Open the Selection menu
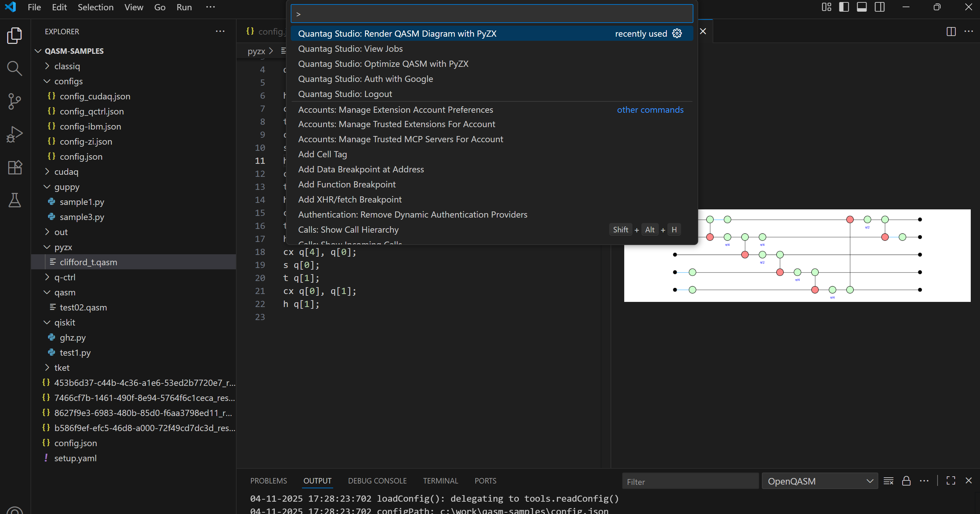This screenshot has width=980, height=514. (96, 7)
